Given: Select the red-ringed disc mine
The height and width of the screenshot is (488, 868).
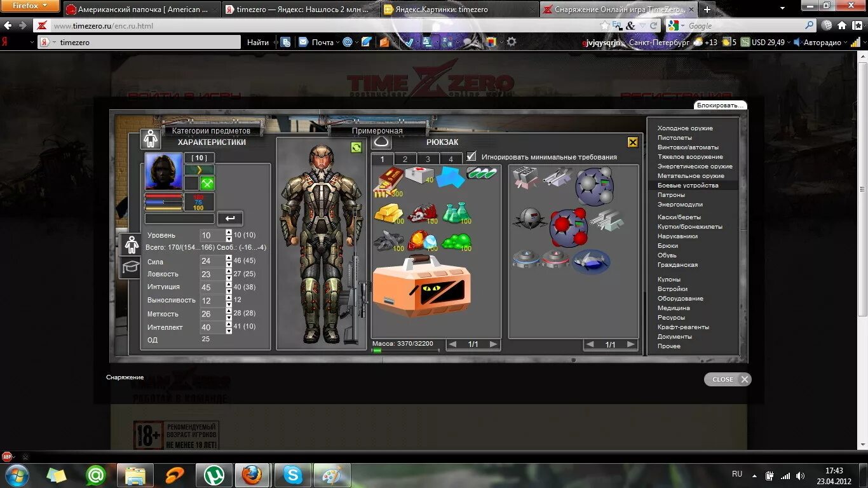Looking at the screenshot, I should (x=555, y=259).
